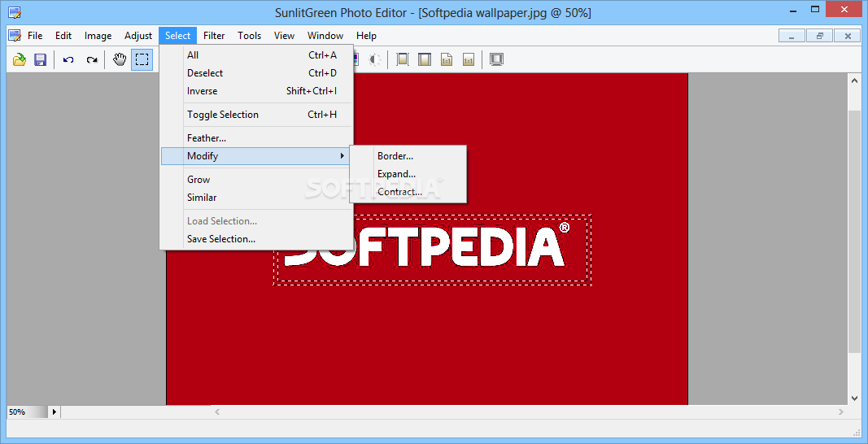
Task: Open the Help menu
Action: point(366,36)
